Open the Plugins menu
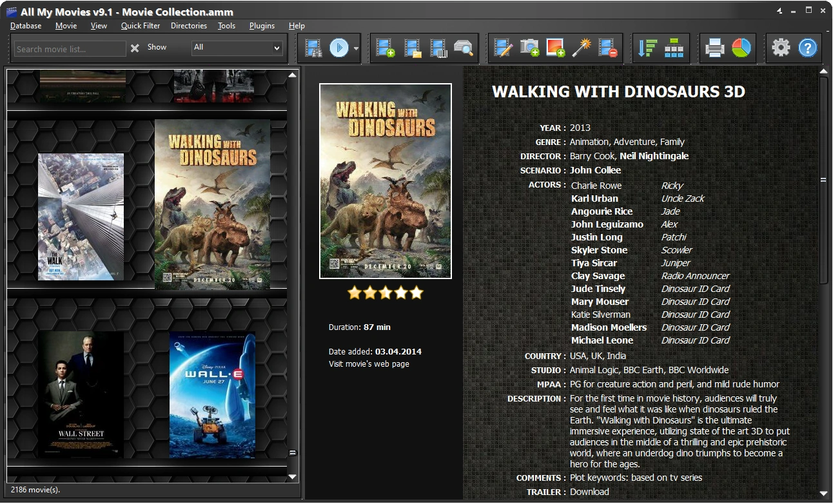 (x=262, y=26)
